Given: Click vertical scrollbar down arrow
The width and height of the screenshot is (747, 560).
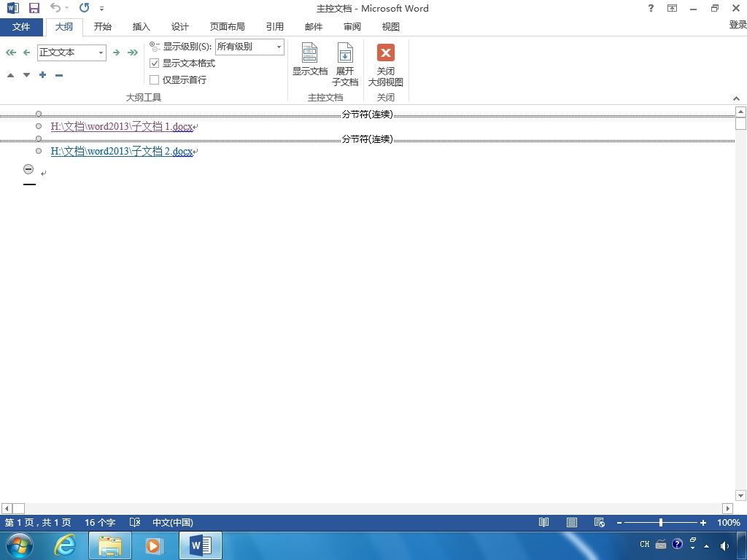Looking at the screenshot, I should [x=741, y=495].
